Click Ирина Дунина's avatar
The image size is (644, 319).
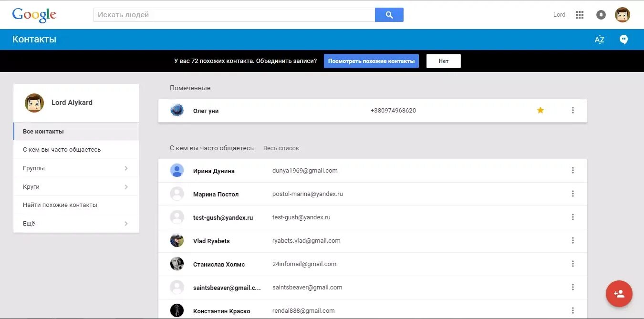(177, 170)
